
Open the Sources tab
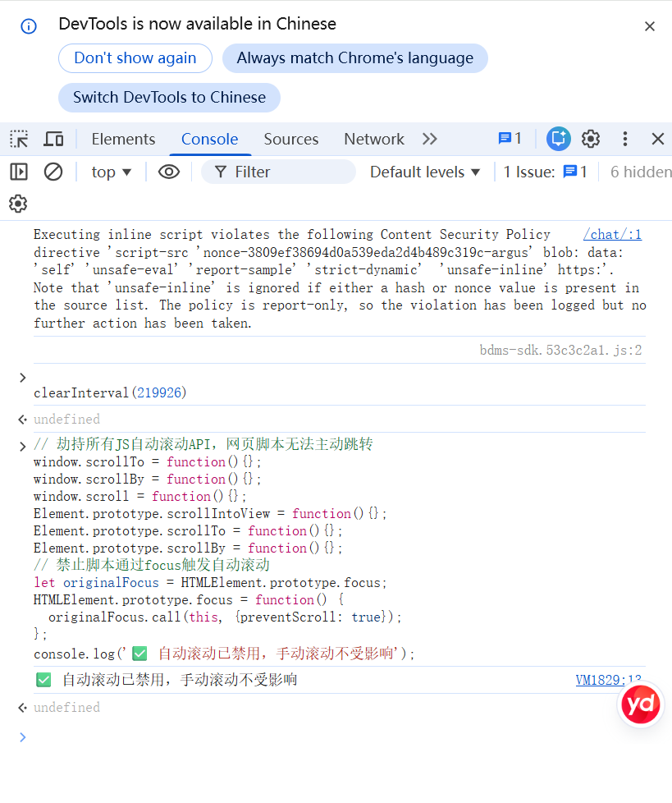[291, 139]
